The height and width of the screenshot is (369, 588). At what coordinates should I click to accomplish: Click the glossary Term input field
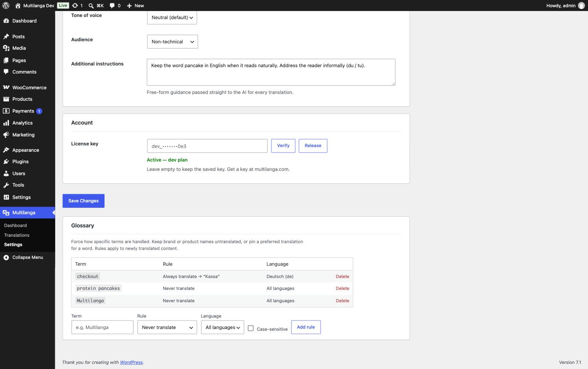102,327
